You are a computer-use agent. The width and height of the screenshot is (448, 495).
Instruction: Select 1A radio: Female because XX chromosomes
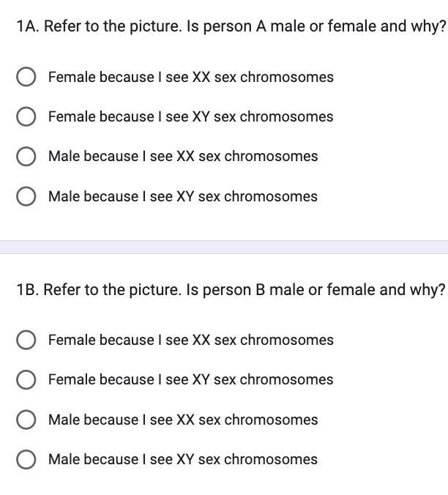(x=26, y=77)
